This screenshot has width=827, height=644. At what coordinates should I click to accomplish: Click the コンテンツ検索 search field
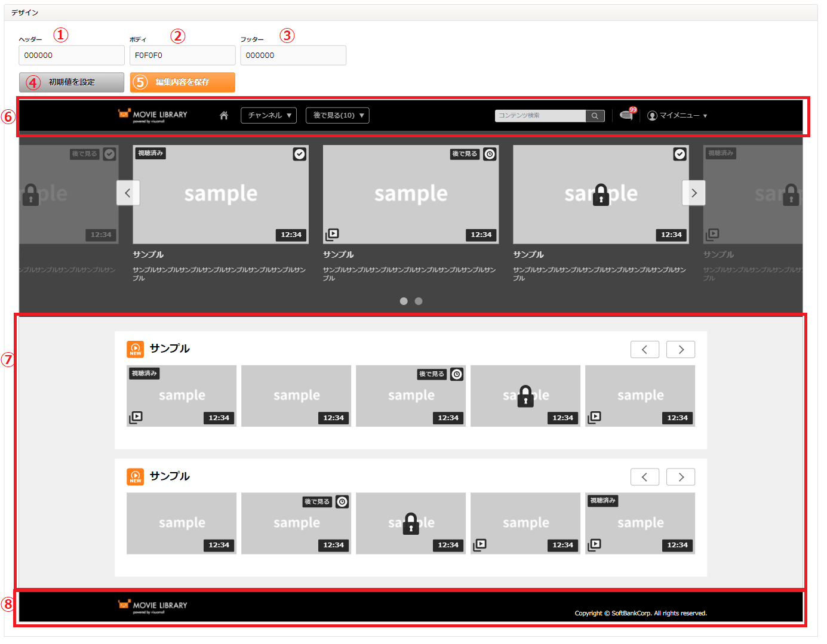pos(540,116)
